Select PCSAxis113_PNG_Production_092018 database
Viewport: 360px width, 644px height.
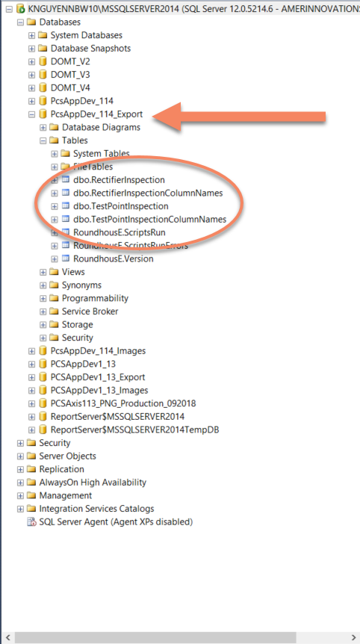123,403
